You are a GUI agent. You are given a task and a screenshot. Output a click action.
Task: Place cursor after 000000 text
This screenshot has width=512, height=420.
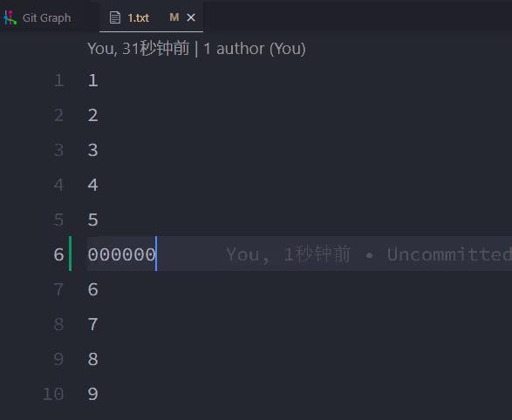(156, 254)
